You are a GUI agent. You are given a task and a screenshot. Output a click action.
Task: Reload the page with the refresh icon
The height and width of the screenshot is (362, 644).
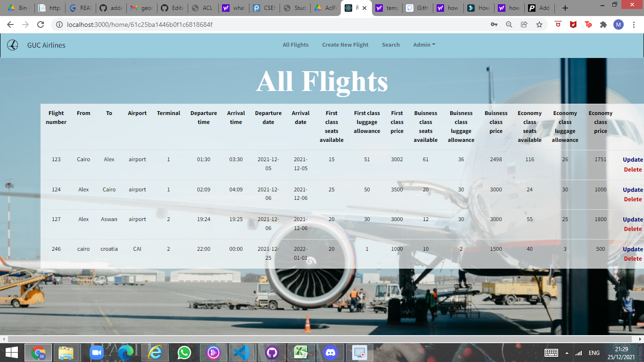41,25
